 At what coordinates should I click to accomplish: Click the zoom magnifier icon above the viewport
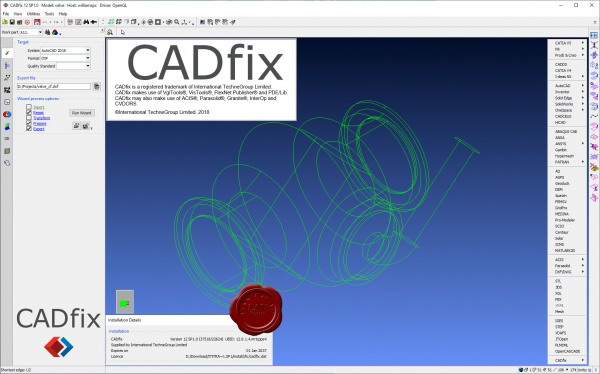[x=110, y=32]
